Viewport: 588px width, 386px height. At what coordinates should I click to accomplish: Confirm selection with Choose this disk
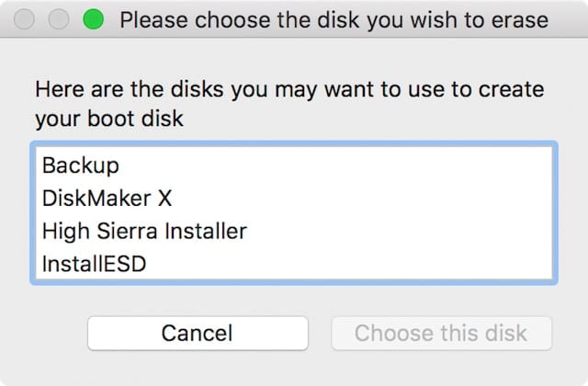pos(441,333)
